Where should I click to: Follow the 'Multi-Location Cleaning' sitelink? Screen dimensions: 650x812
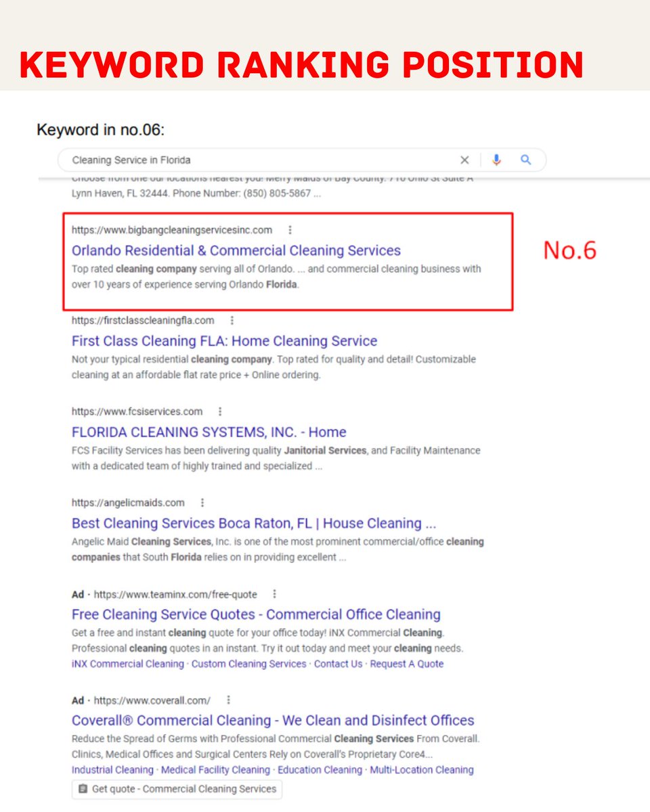pos(422,770)
